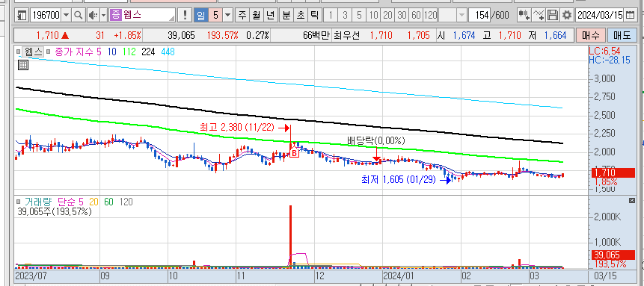Click the 웹스 chart legend label

(x=33, y=52)
